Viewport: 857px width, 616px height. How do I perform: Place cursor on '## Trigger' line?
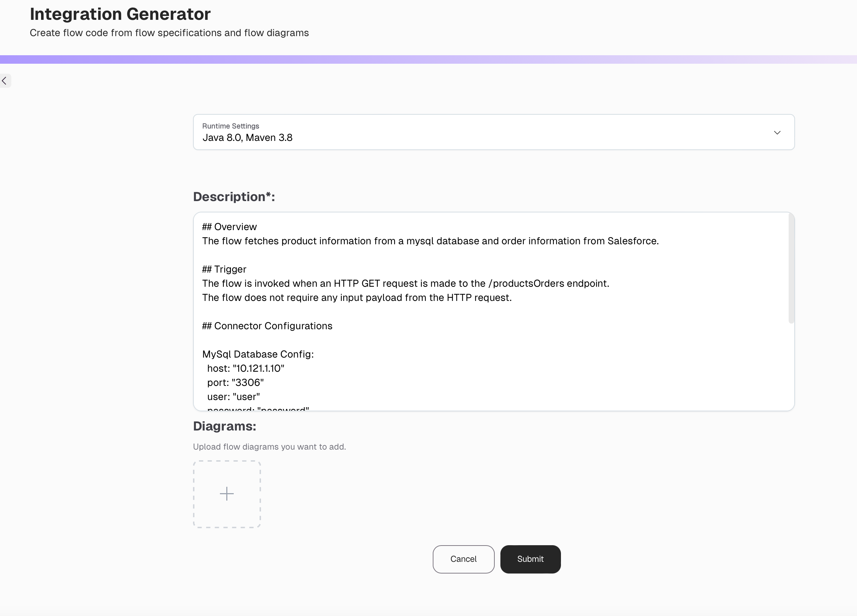[x=224, y=269]
